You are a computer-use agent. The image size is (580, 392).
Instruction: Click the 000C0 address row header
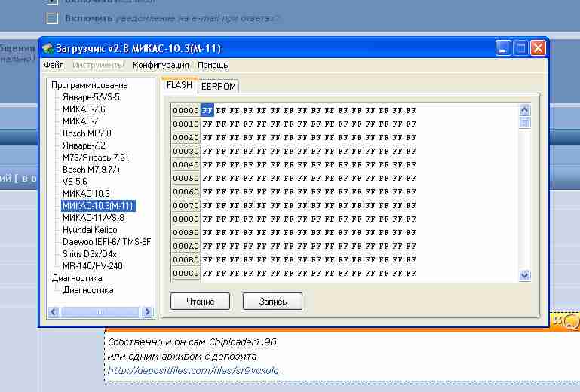pyautogui.click(x=186, y=274)
